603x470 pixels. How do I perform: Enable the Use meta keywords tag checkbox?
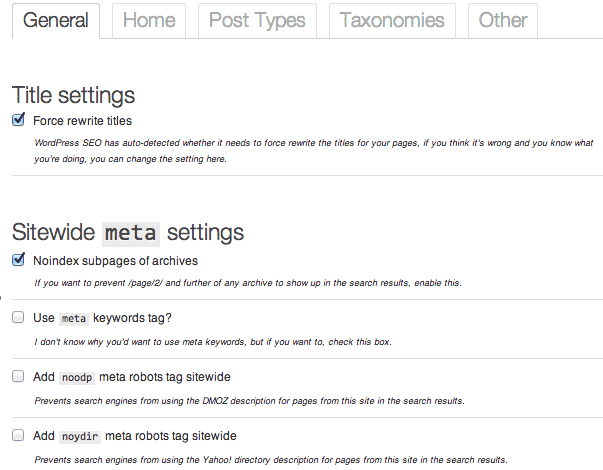click(x=18, y=317)
